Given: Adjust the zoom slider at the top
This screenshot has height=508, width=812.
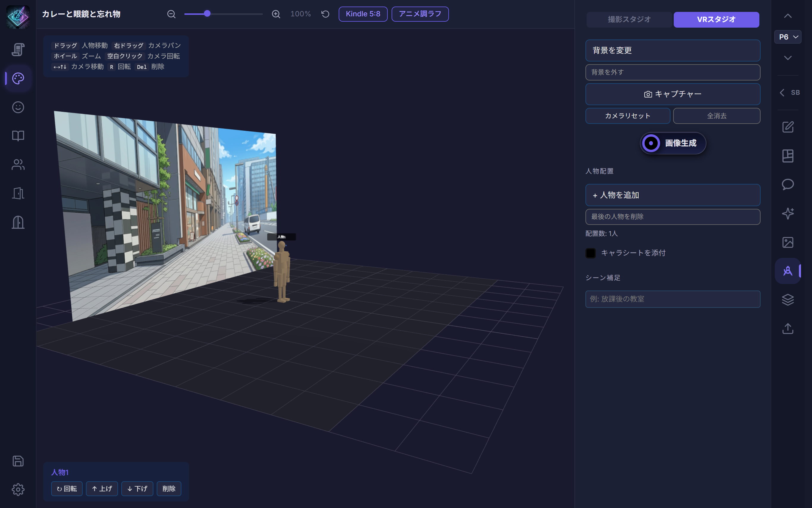Looking at the screenshot, I should 208,14.
